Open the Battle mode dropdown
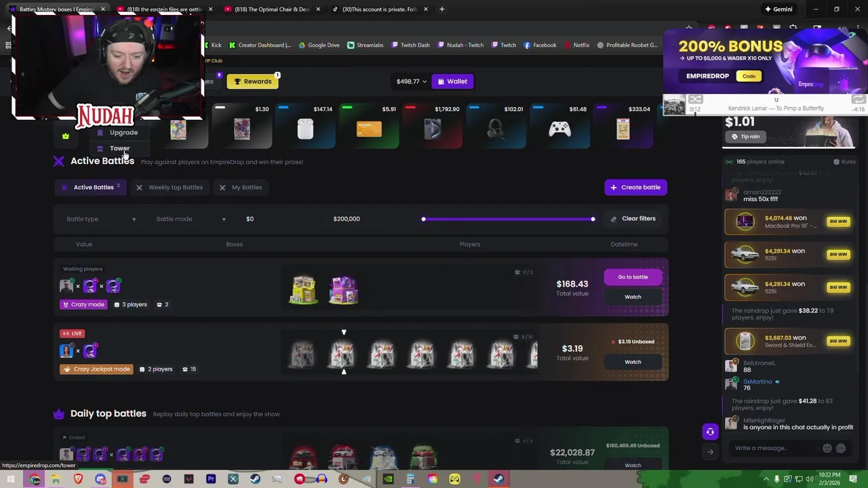The height and width of the screenshot is (488, 868). (x=191, y=219)
